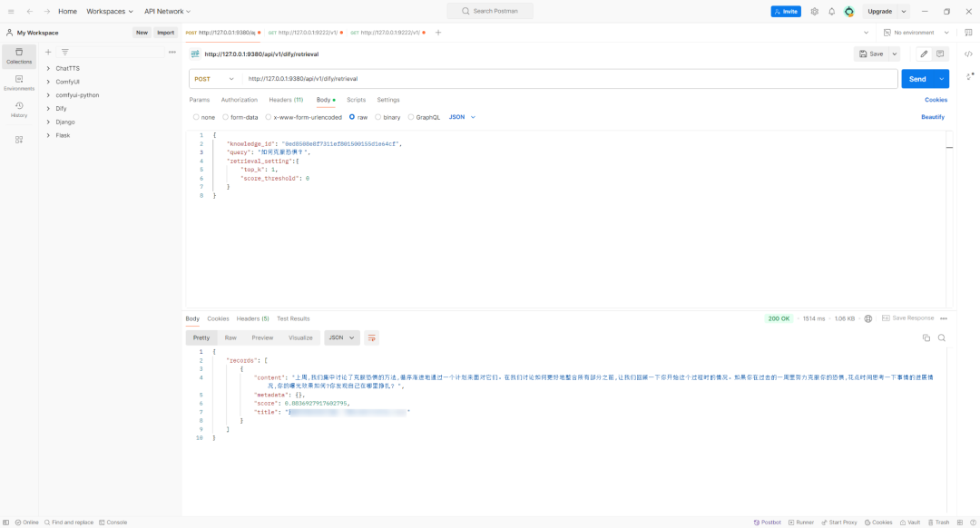
Task: Select the GraphQL body type
Action: coord(411,117)
